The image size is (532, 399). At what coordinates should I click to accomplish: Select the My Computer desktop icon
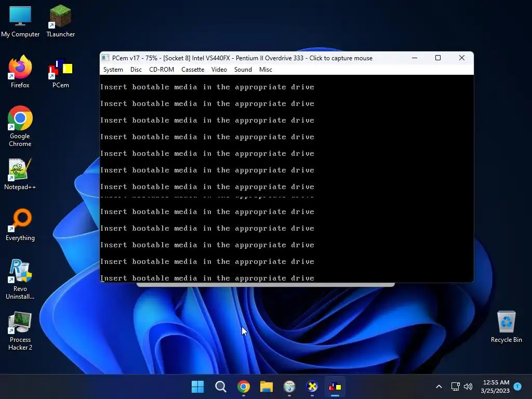click(20, 21)
